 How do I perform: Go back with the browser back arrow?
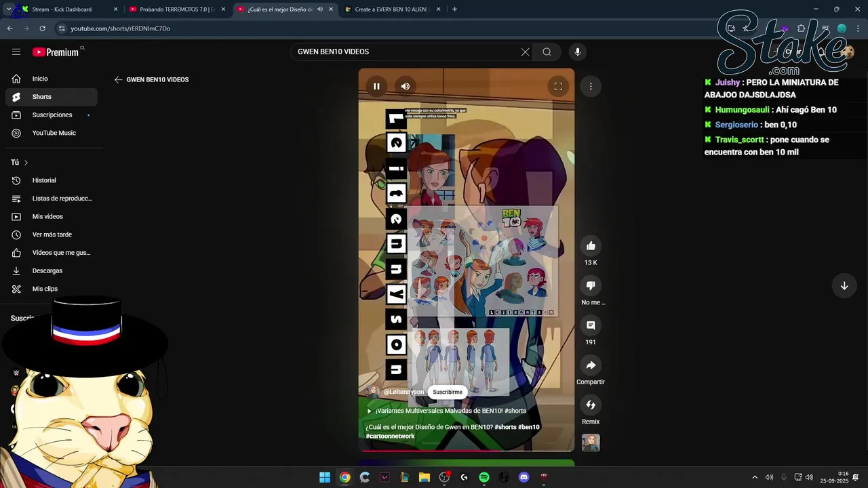[9, 28]
